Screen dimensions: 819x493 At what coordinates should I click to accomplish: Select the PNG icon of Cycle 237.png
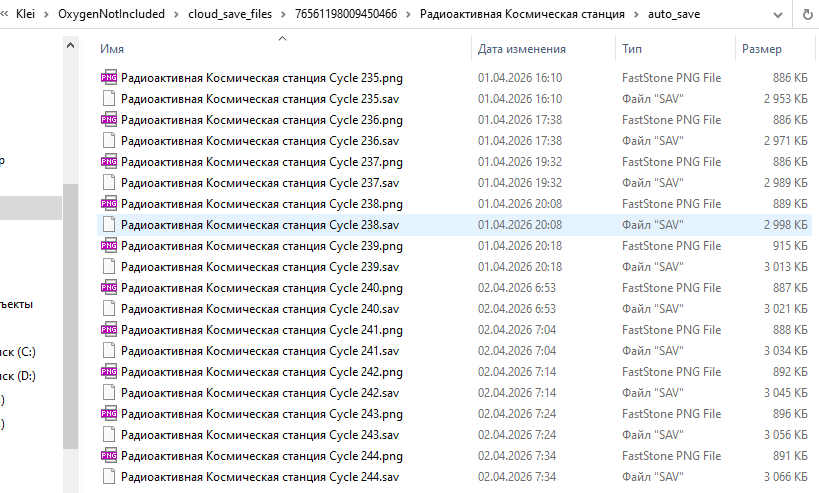(109, 162)
